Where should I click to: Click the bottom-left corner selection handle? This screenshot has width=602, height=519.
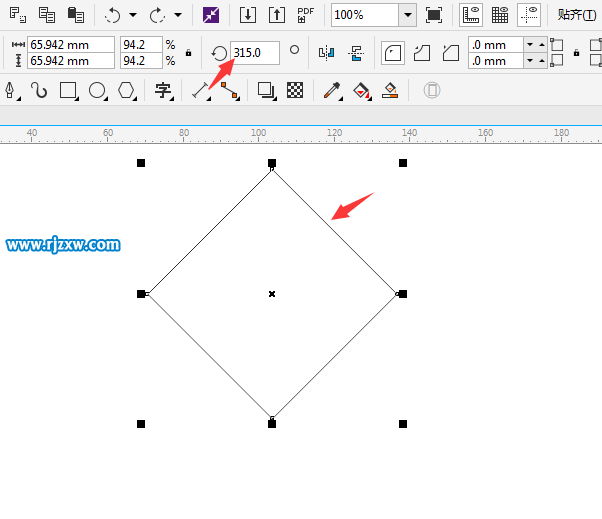click(x=141, y=424)
